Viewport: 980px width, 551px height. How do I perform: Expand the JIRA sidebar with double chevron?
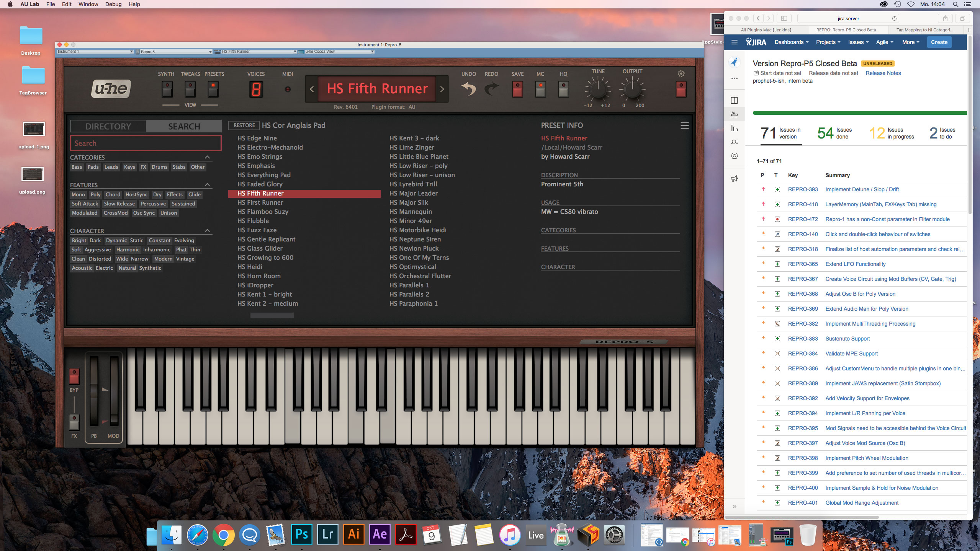(x=735, y=507)
